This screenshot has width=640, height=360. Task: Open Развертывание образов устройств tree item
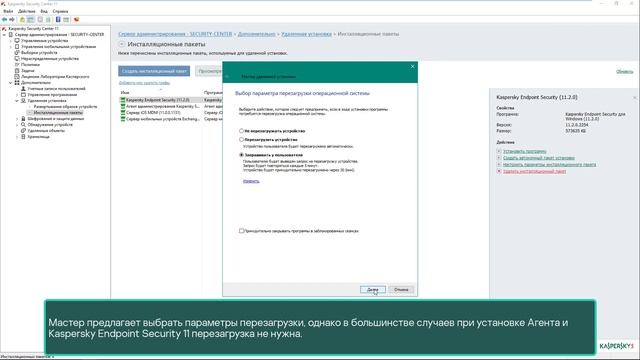coord(65,107)
